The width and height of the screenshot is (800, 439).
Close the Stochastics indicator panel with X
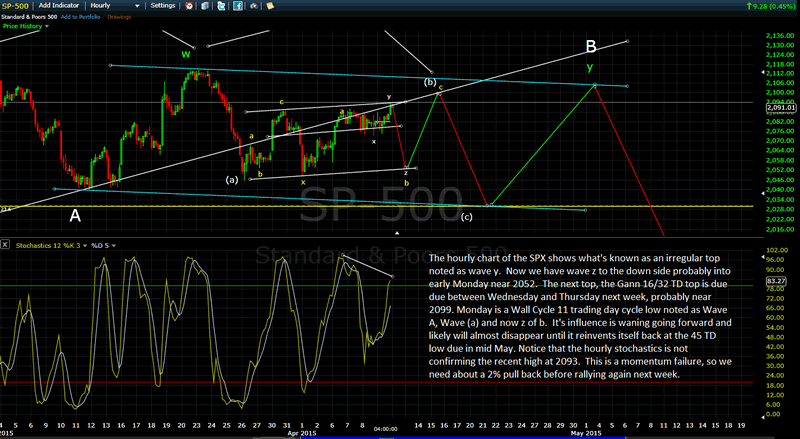click(5, 245)
